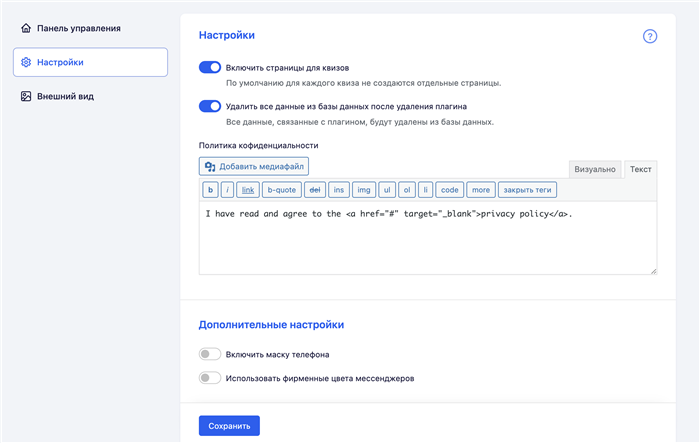Turn on Использовать фирменные цвета мессенджеров
Image resolution: width=700 pixels, height=443 pixels.
210,378
